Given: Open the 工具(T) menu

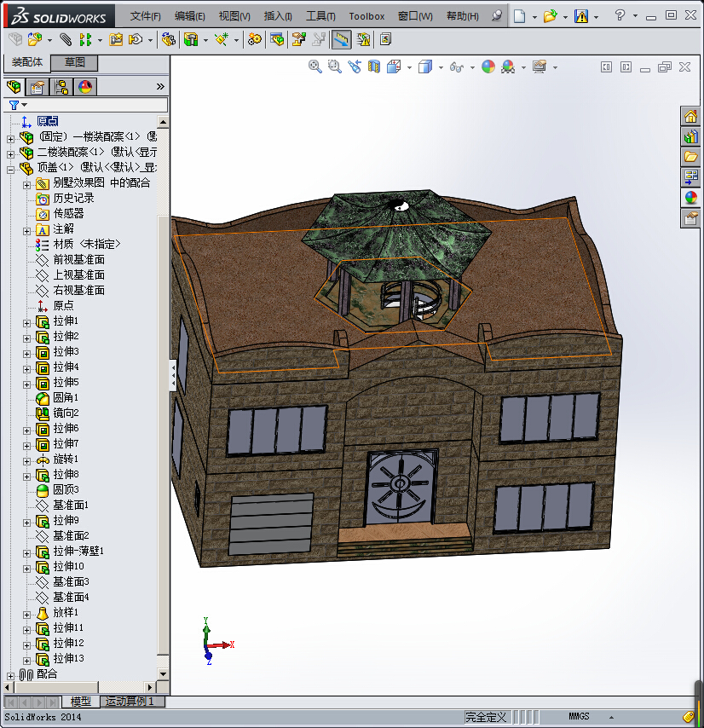Looking at the screenshot, I should click(320, 16).
